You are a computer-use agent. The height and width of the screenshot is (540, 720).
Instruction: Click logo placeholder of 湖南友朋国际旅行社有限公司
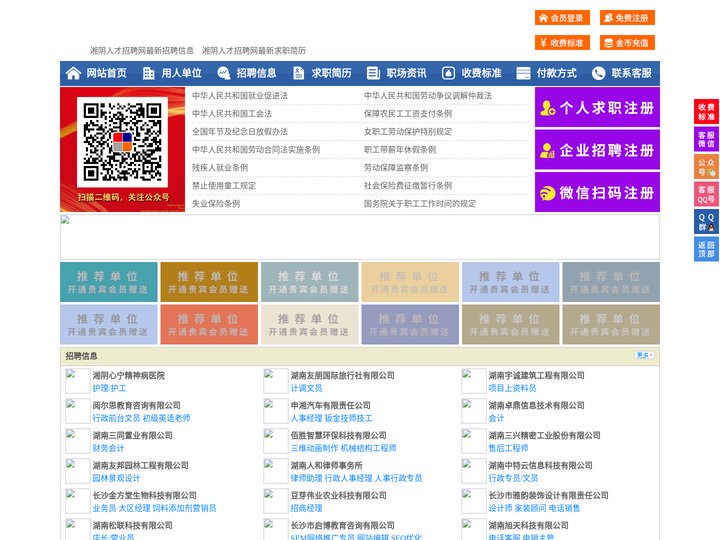[276, 381]
